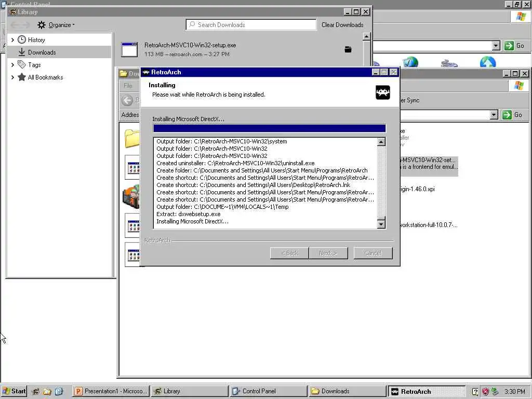
Task: Click the greyed Back button in installer
Action: [289, 253]
